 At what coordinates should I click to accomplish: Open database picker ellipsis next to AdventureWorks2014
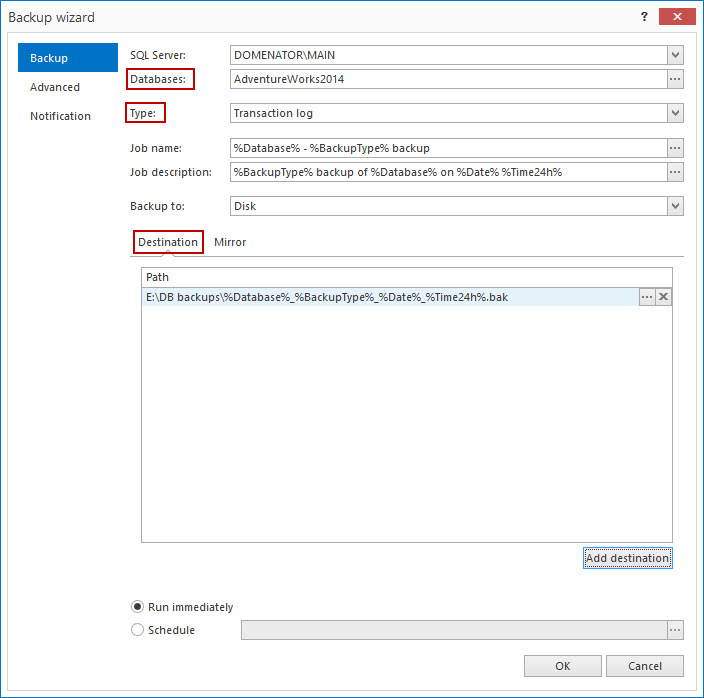[x=675, y=79]
